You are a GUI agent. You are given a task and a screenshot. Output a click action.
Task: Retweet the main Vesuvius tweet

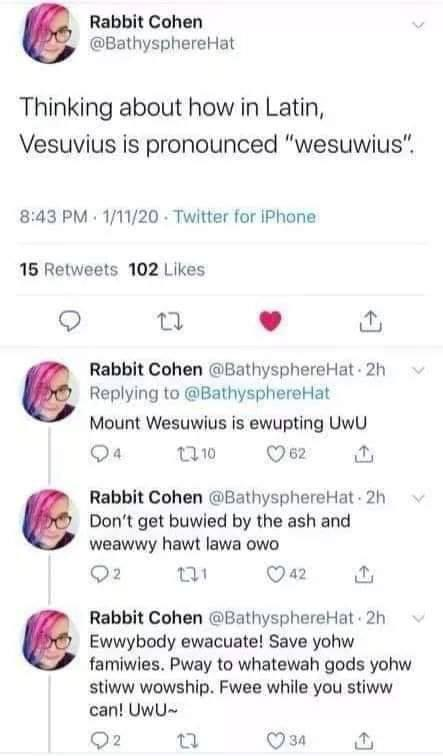click(x=170, y=322)
